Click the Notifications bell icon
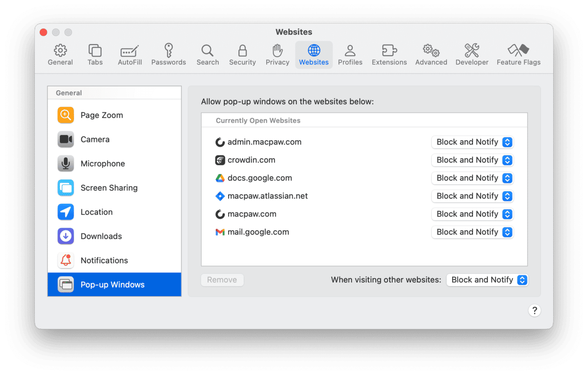Image resolution: width=588 pixels, height=375 pixels. coord(66,260)
